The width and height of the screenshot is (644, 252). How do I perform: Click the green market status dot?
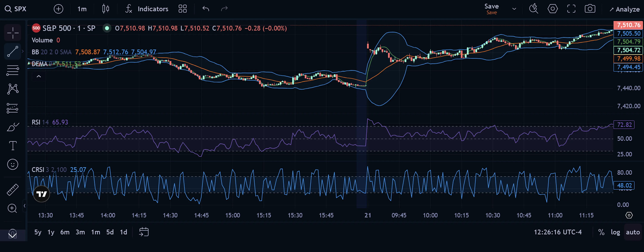[107, 28]
